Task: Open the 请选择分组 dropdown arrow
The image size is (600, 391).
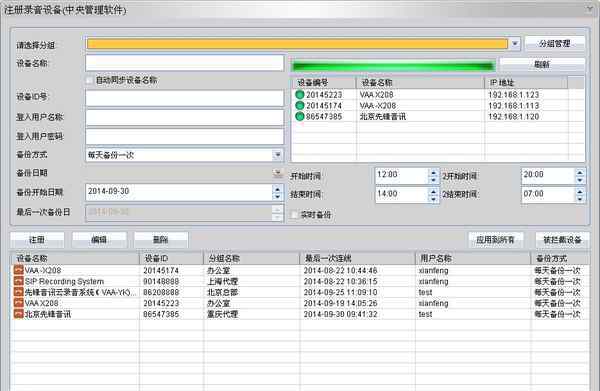Action: tap(515, 44)
